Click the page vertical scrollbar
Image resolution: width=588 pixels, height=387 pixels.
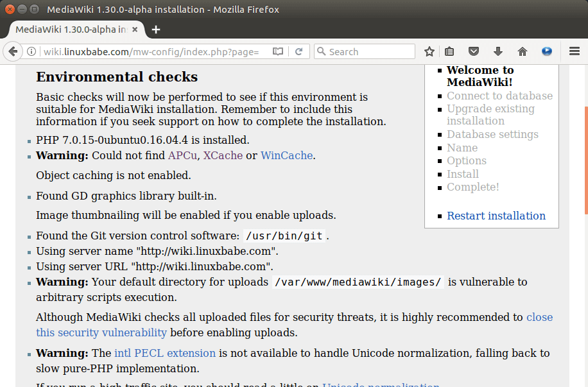pyautogui.click(x=585, y=160)
